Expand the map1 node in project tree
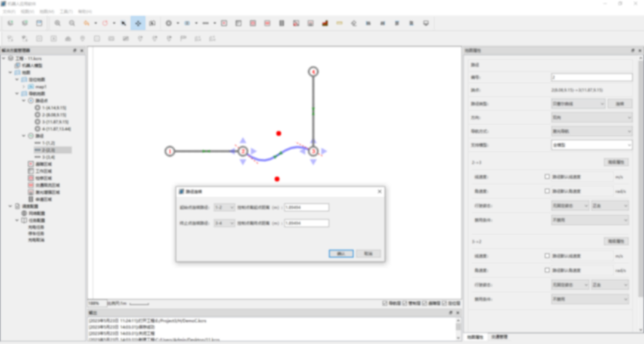Image resolution: width=644 pixels, height=344 pixels. pos(24,86)
